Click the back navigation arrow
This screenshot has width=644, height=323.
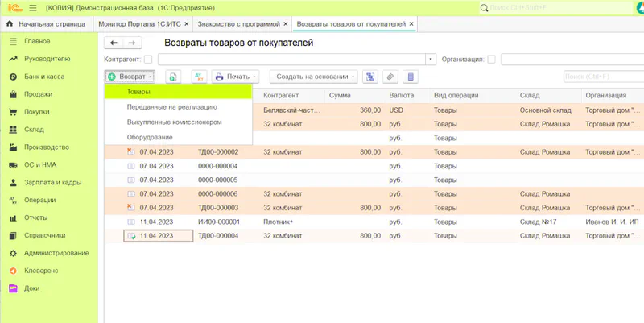pos(114,43)
